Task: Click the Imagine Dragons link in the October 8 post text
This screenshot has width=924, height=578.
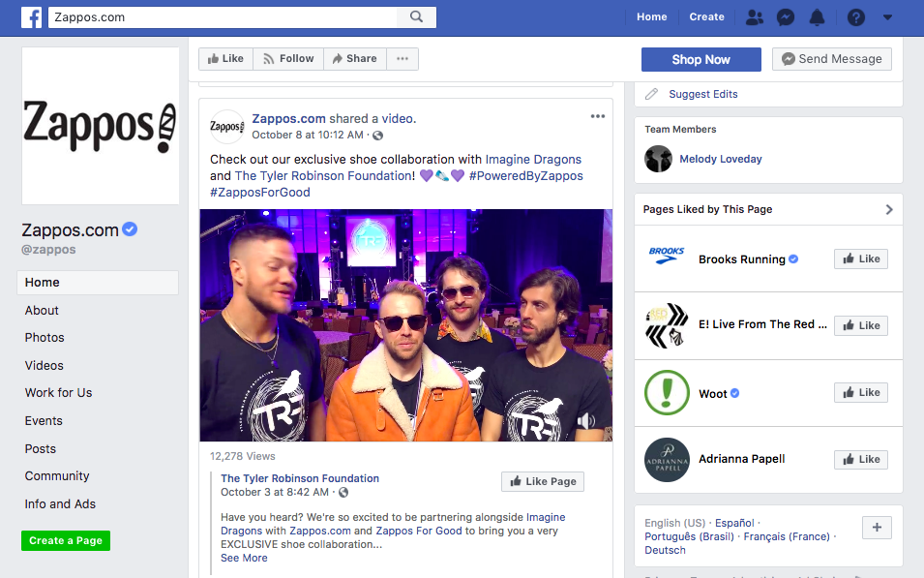Action: pyautogui.click(x=533, y=159)
